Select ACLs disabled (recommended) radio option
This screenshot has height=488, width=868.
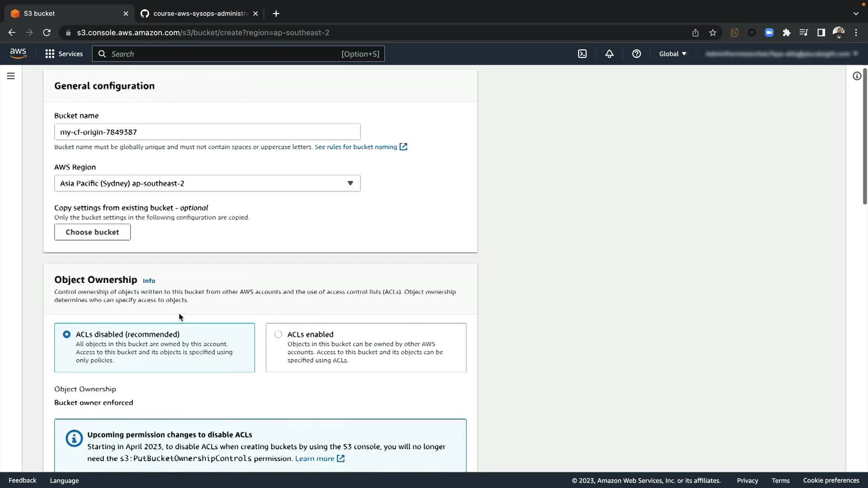click(x=67, y=334)
